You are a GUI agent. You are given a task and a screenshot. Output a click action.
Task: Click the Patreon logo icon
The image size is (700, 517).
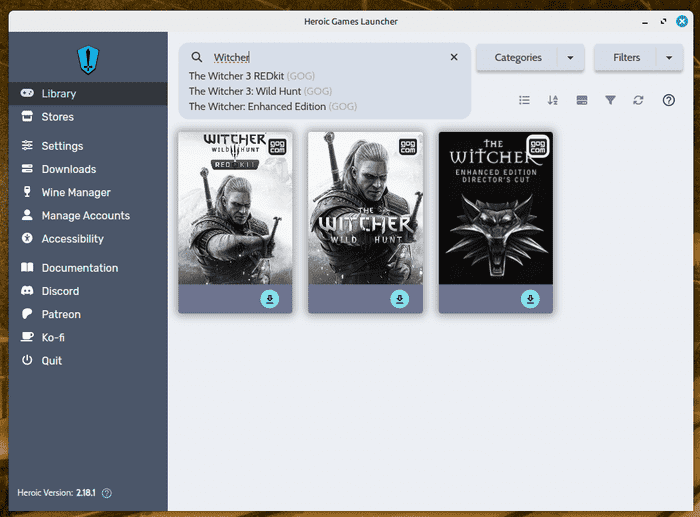point(27,314)
